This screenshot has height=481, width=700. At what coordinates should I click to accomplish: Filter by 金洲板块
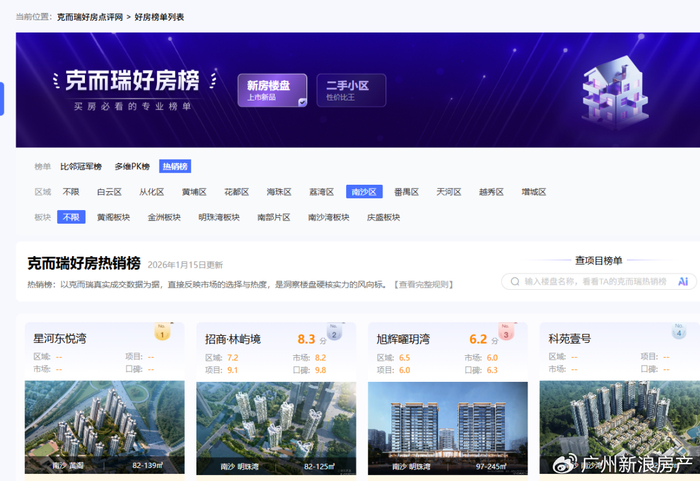click(x=164, y=217)
